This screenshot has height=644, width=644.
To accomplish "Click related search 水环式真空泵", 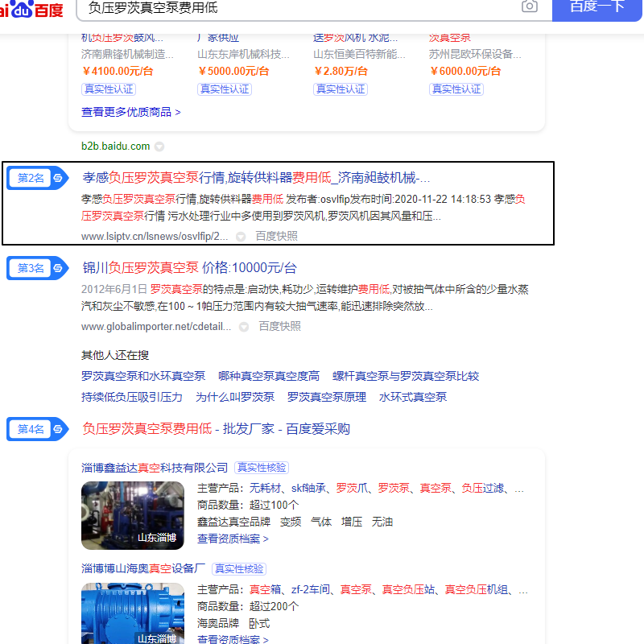I will (413, 397).
